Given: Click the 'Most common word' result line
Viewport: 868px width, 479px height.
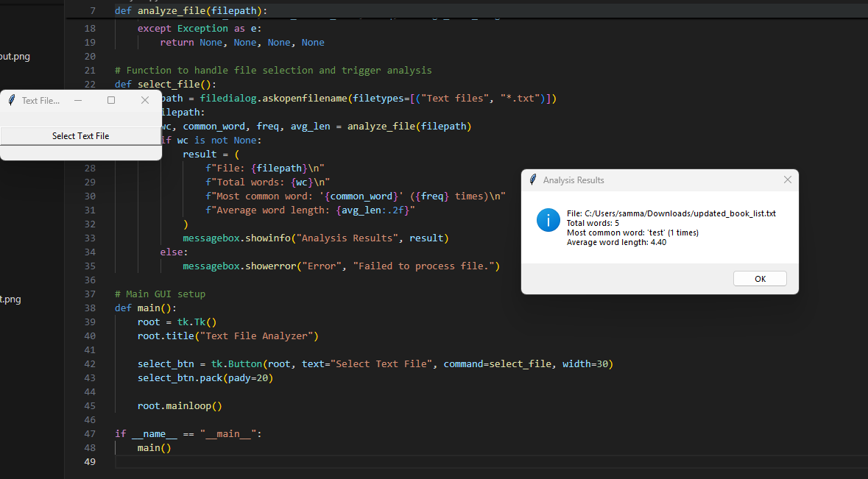Looking at the screenshot, I should (632, 233).
